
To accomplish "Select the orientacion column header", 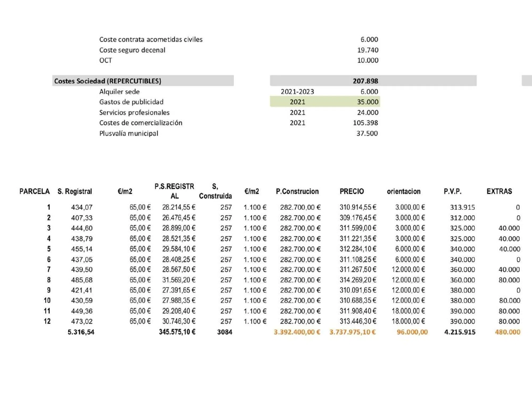I will pyautogui.click(x=404, y=191).
